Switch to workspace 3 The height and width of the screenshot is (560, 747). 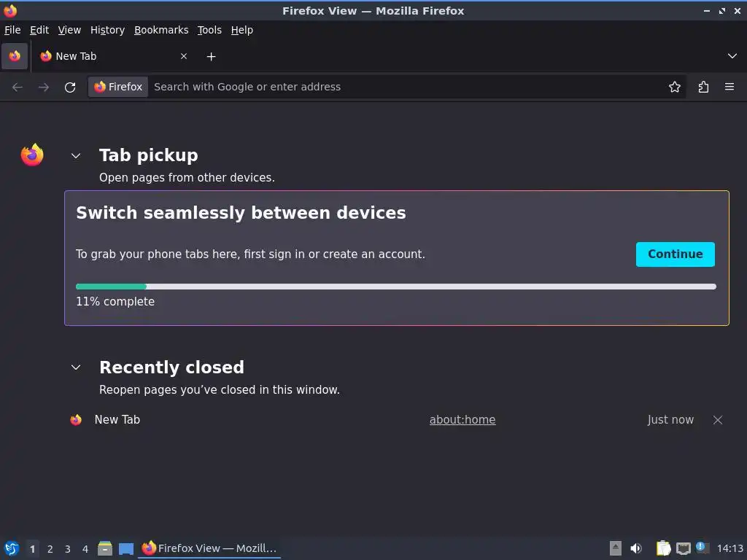click(68, 549)
